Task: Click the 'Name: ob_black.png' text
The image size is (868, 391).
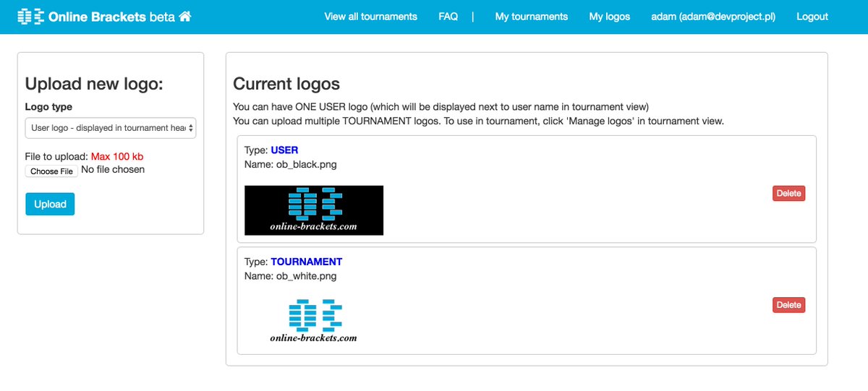Action: (x=291, y=164)
